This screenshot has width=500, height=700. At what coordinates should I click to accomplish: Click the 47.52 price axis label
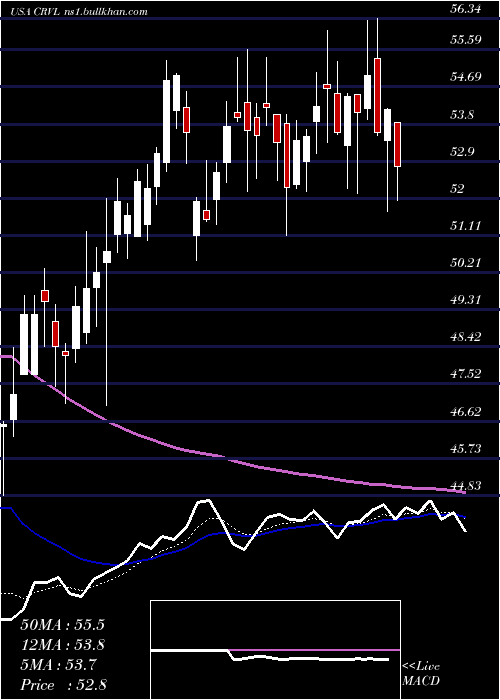pyautogui.click(x=466, y=374)
